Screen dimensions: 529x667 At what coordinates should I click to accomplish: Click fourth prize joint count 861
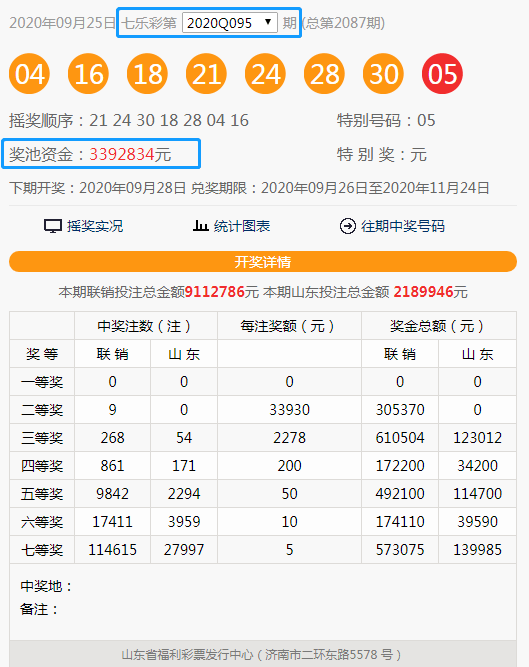coord(112,466)
